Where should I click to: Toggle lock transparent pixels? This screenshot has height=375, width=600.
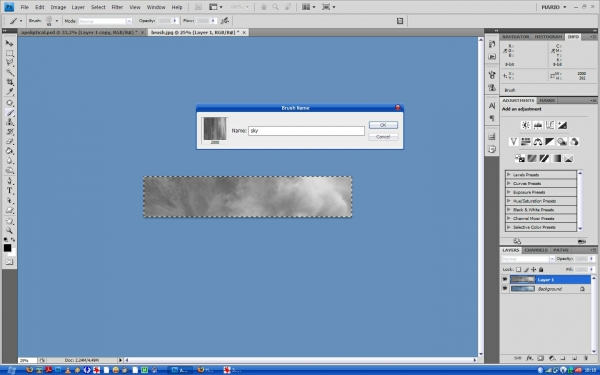click(x=518, y=270)
